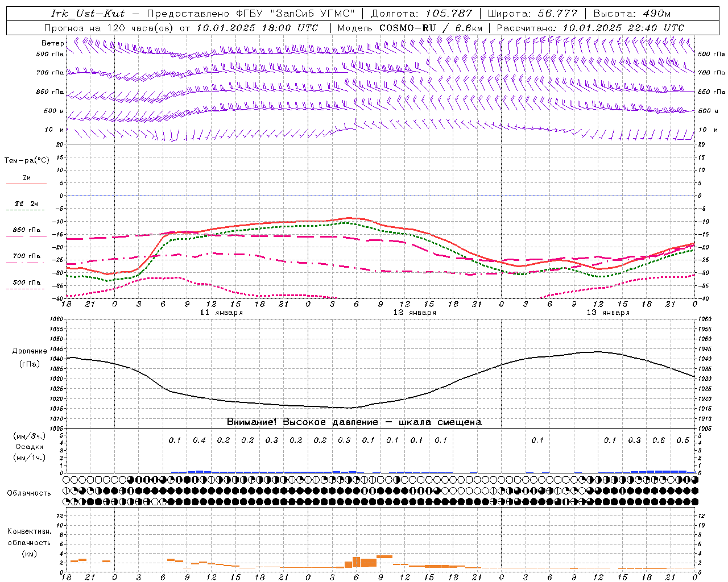Select the Высота: 490м value

[632, 14]
